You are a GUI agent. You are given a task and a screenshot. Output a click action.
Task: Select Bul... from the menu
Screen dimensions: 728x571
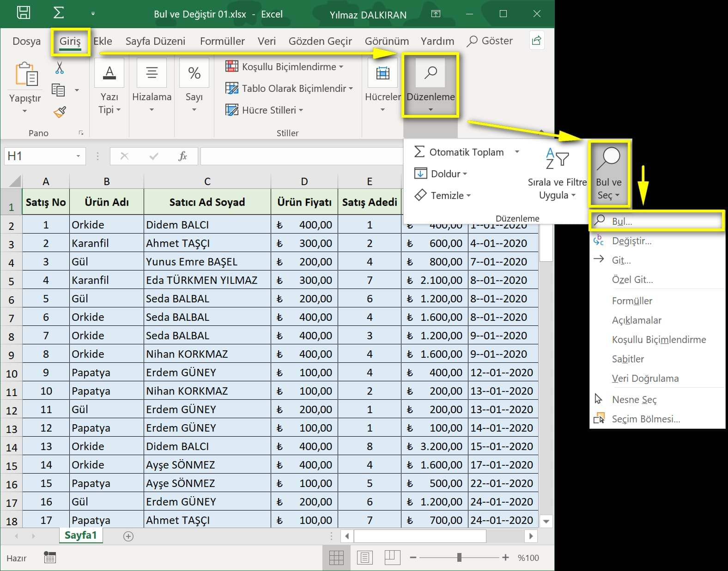click(657, 221)
